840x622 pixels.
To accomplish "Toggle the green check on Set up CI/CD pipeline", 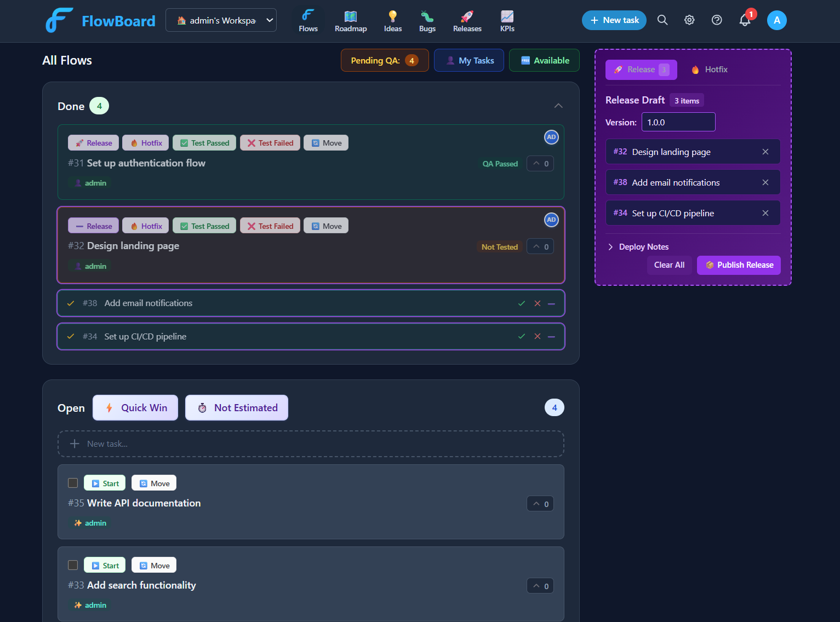I will coord(521,336).
